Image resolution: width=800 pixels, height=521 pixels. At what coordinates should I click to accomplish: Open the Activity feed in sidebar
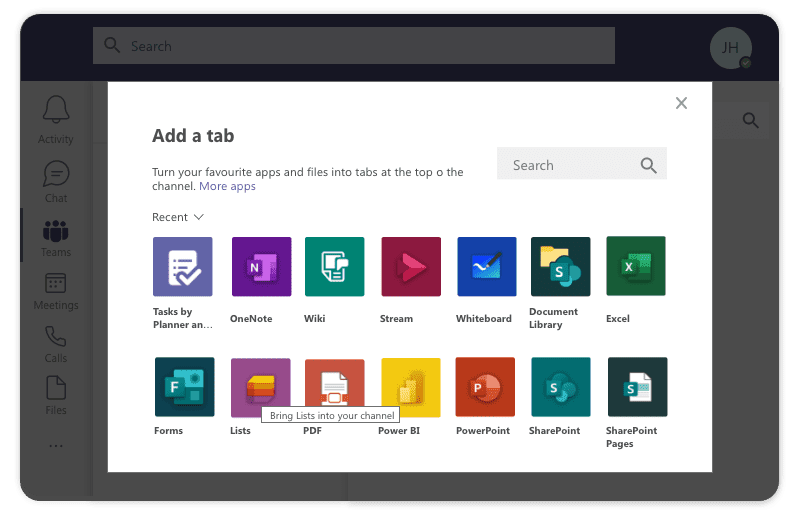pyautogui.click(x=56, y=120)
